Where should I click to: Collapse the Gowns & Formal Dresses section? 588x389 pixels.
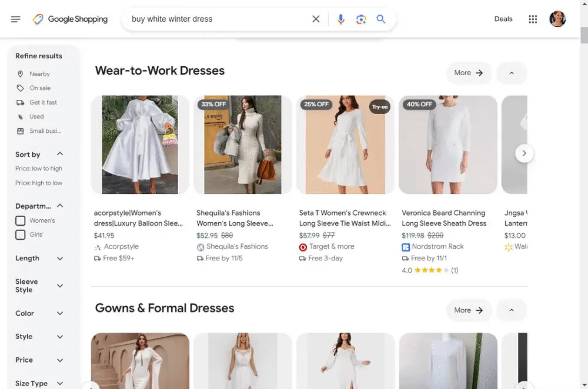point(512,310)
